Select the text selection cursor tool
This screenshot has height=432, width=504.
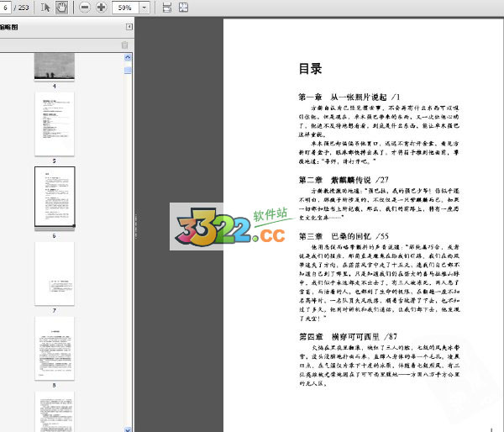[x=45, y=8]
